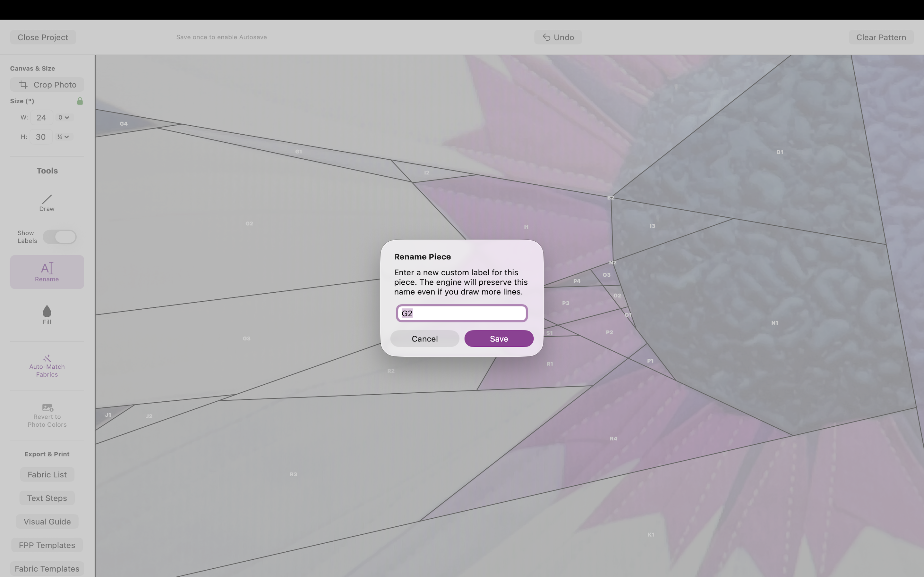Select the Draw line tool

pyautogui.click(x=47, y=202)
